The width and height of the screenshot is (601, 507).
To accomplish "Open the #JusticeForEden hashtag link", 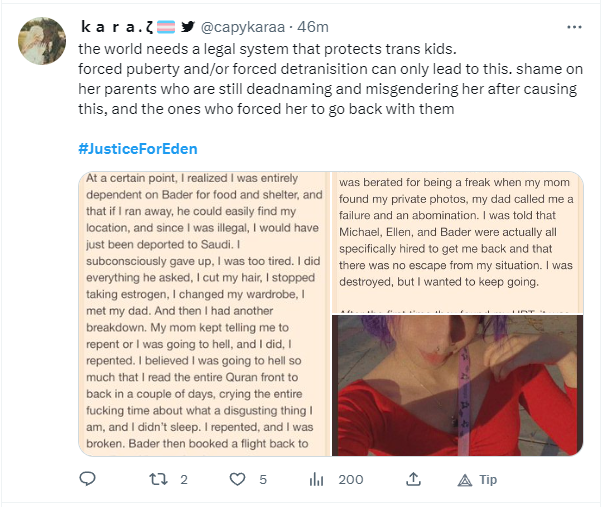I will click(138, 149).
